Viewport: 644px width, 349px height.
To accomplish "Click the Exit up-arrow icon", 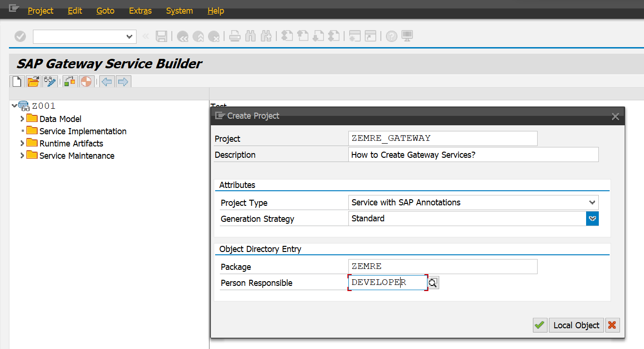I will (198, 36).
